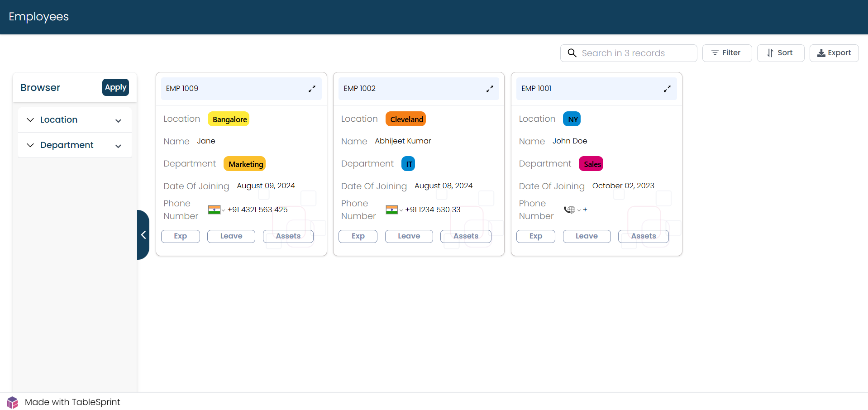Open Exp for EMP 1002
The width and height of the screenshot is (868, 410).
[x=358, y=236]
